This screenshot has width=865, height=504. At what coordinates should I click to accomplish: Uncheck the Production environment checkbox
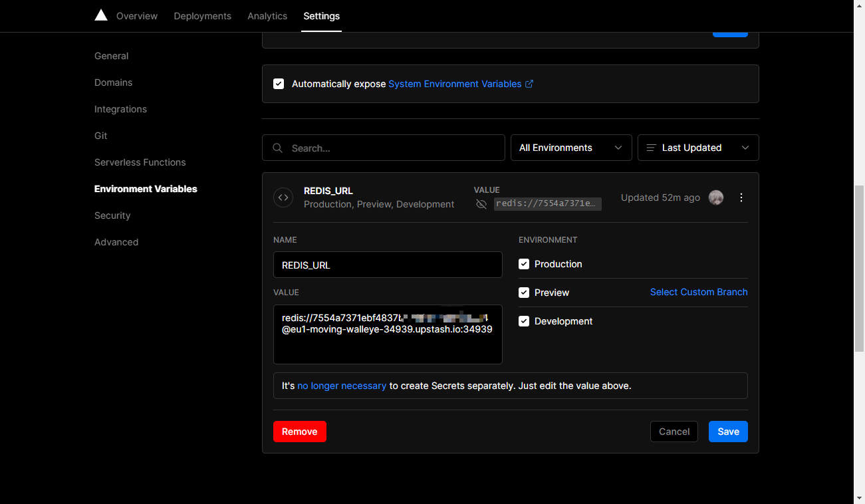click(x=524, y=264)
